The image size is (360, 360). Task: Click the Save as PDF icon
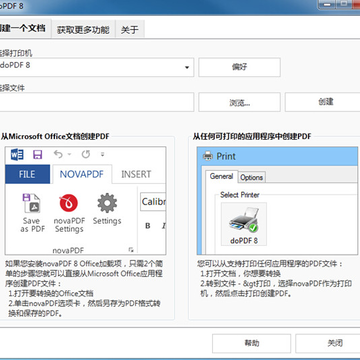(x=31, y=203)
